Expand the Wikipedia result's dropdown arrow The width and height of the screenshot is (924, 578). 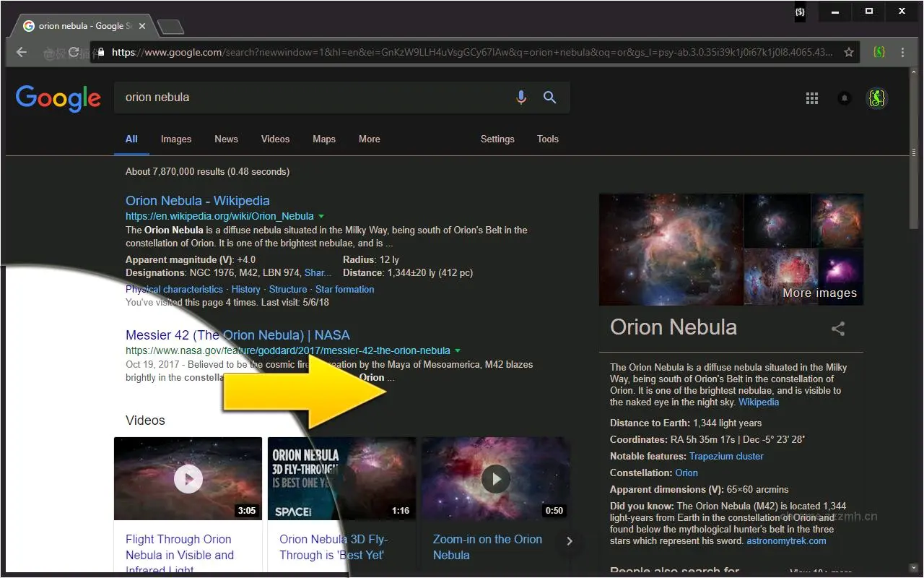pos(322,215)
